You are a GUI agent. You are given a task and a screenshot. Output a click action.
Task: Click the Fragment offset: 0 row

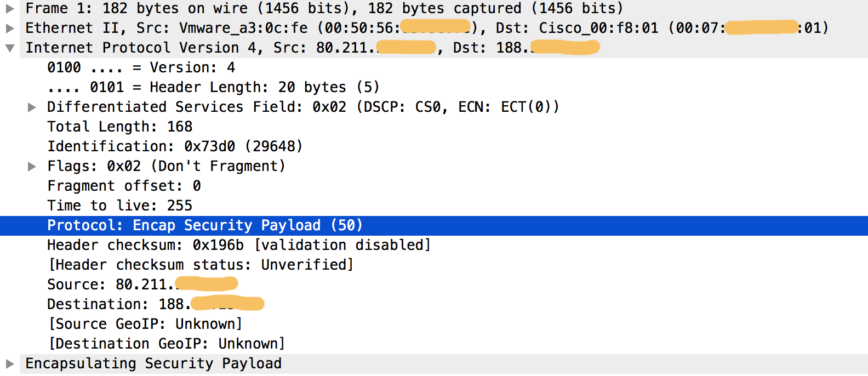click(124, 186)
